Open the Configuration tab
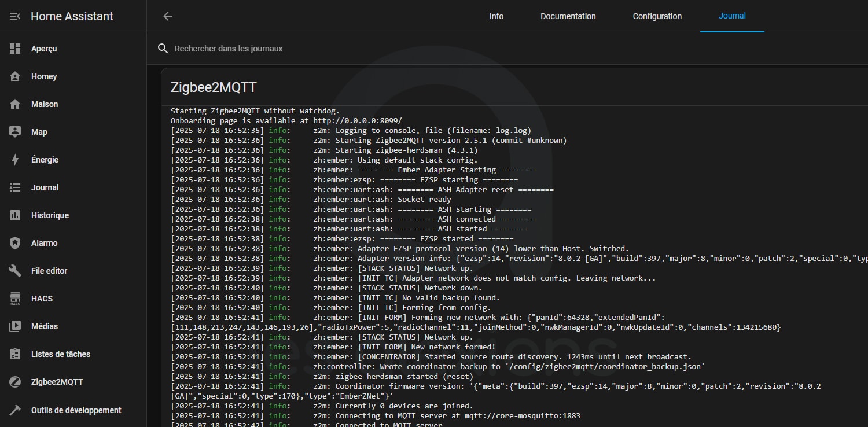 click(657, 16)
